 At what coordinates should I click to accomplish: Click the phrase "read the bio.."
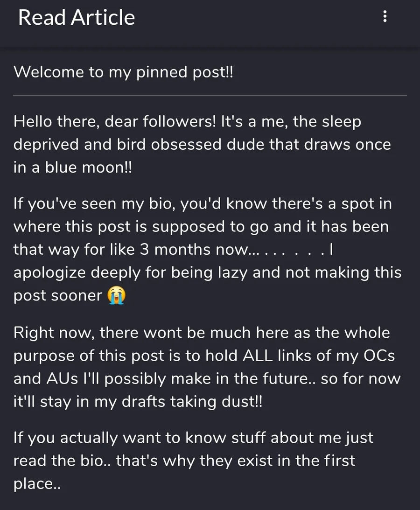pyautogui.click(x=62, y=461)
